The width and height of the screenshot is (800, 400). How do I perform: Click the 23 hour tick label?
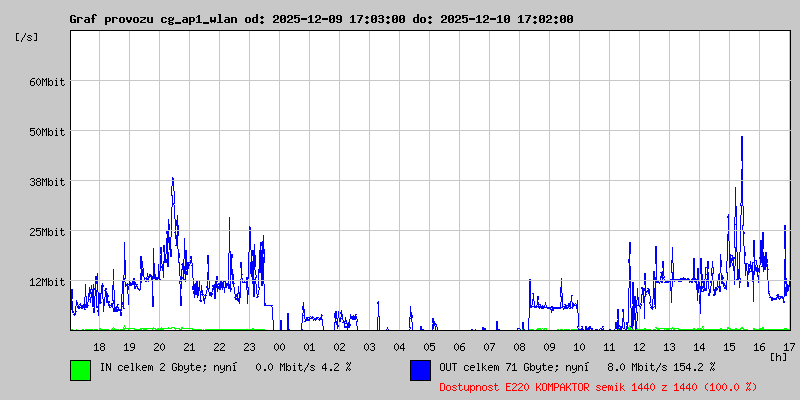coord(249,347)
